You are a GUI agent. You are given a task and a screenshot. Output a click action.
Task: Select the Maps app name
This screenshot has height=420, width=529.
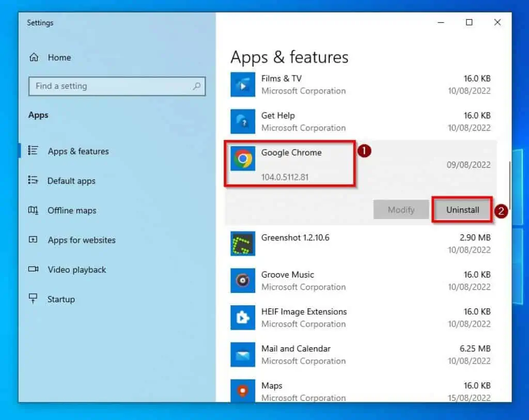(x=272, y=385)
